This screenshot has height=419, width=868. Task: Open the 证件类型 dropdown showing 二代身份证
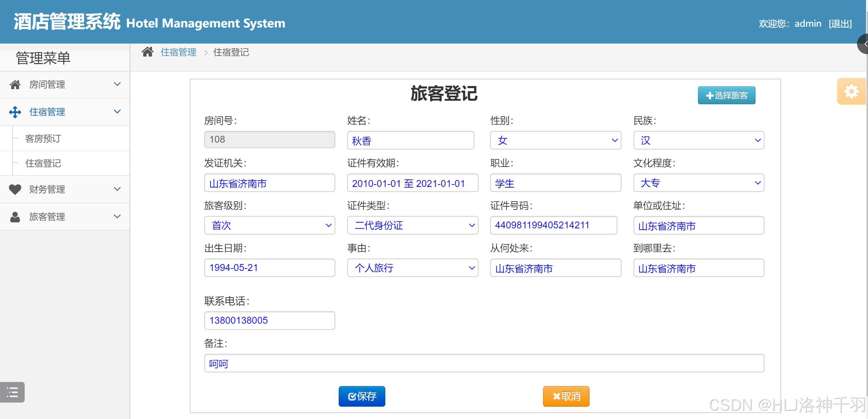click(412, 225)
